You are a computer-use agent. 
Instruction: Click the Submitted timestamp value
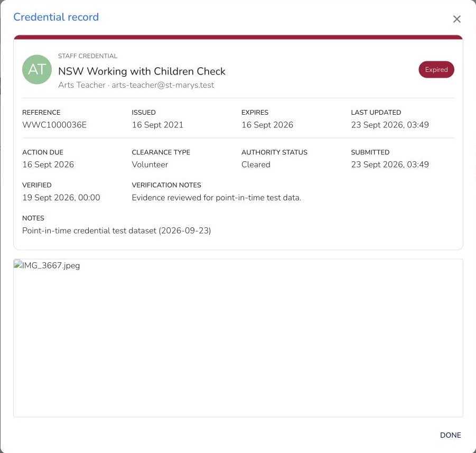390,164
